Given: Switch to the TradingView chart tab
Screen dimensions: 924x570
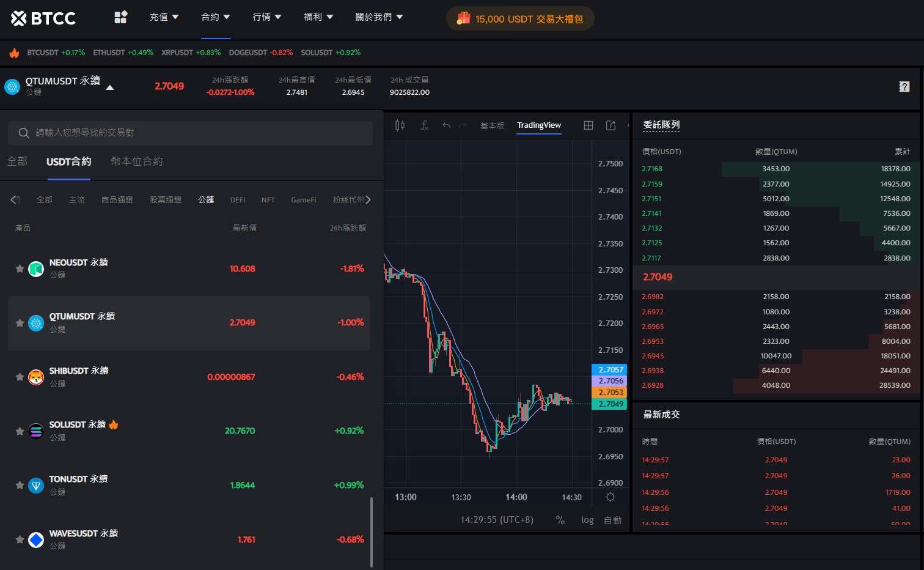Looking at the screenshot, I should 538,125.
